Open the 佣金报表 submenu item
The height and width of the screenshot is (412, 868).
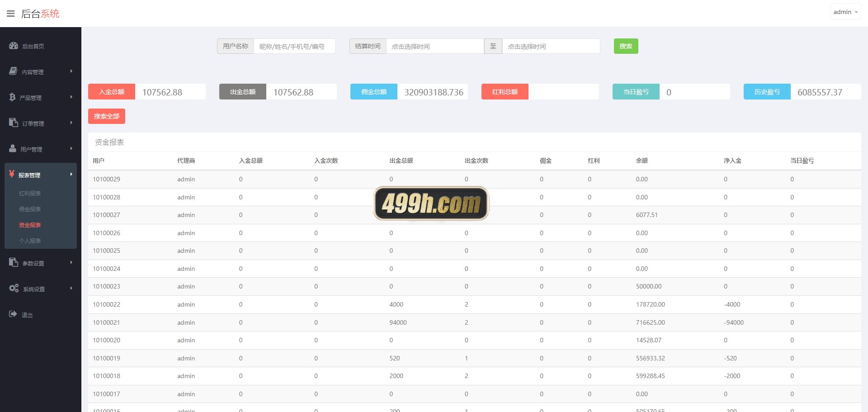(30, 209)
